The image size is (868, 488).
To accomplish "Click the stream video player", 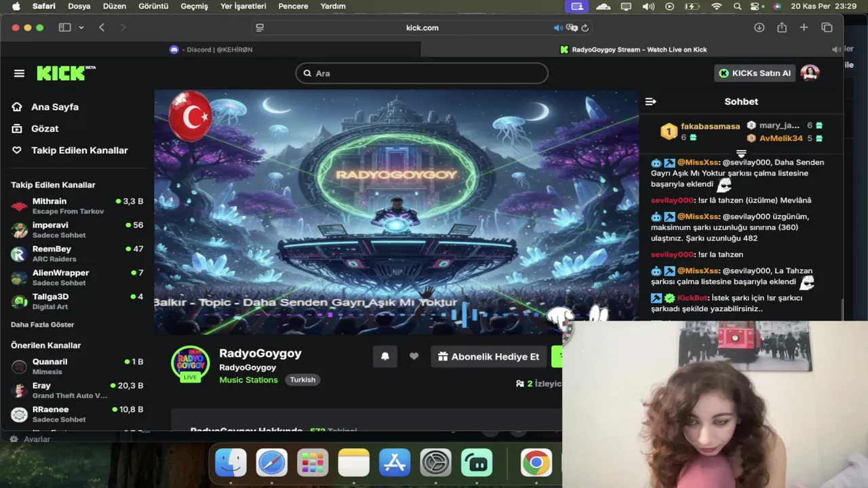I will pyautogui.click(x=396, y=212).
